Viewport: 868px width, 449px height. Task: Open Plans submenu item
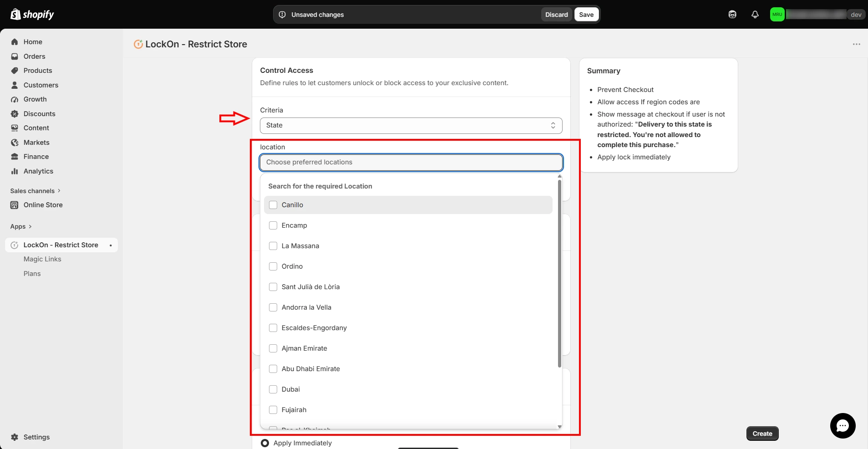32,274
